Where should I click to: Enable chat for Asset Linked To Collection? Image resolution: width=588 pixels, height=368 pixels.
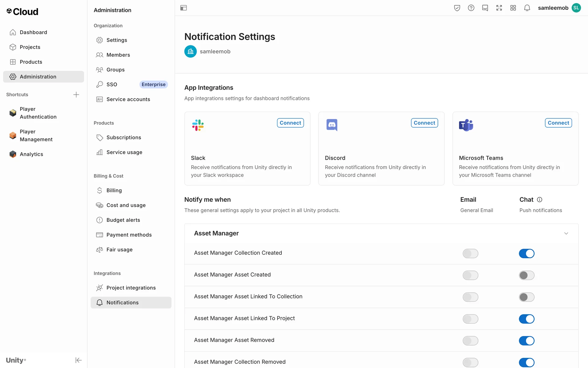click(x=526, y=297)
